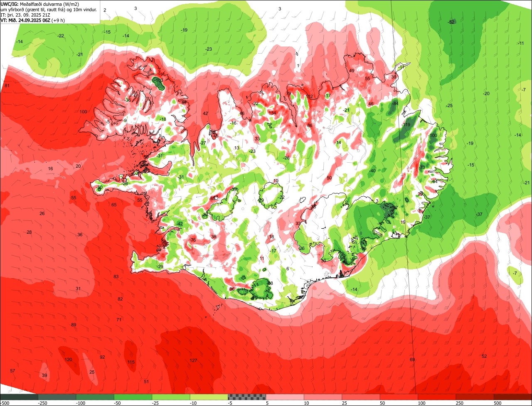Click the darkest red legend swatch above 500
532x406 pixels.
pos(513,397)
